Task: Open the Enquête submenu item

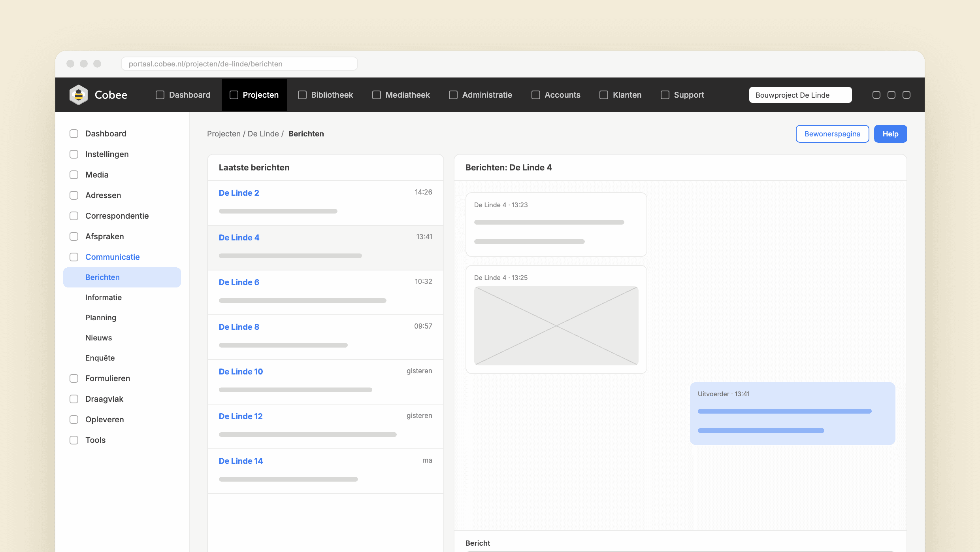Action: (x=100, y=358)
